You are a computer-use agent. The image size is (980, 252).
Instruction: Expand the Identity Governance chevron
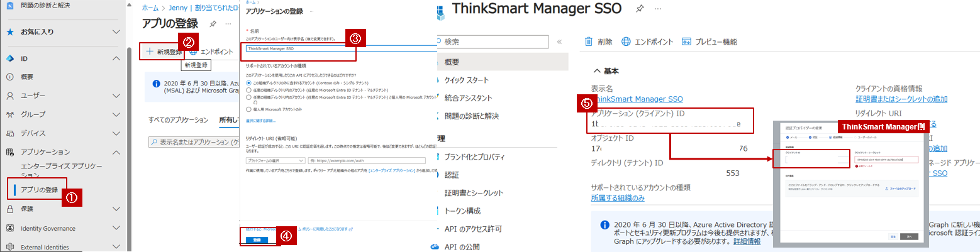click(x=116, y=228)
